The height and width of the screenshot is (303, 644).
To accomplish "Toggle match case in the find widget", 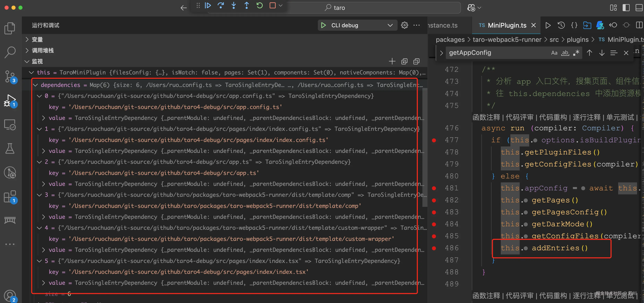I will 555,53.
